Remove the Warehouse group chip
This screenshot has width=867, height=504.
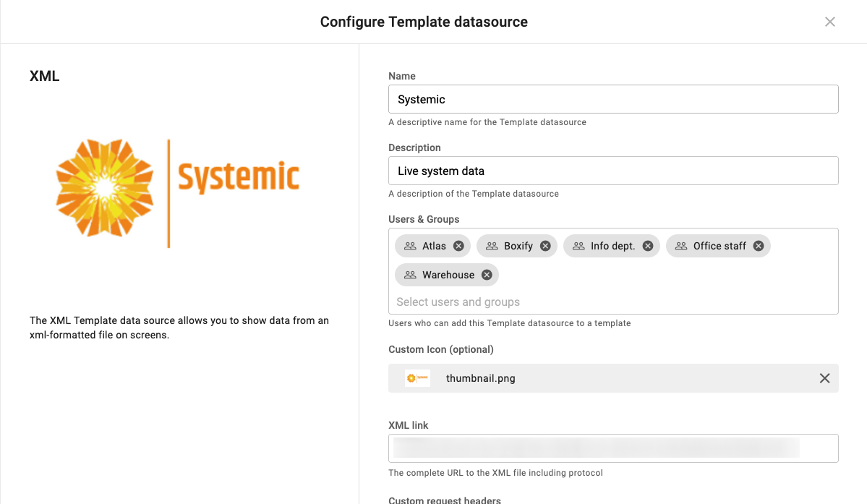point(487,275)
